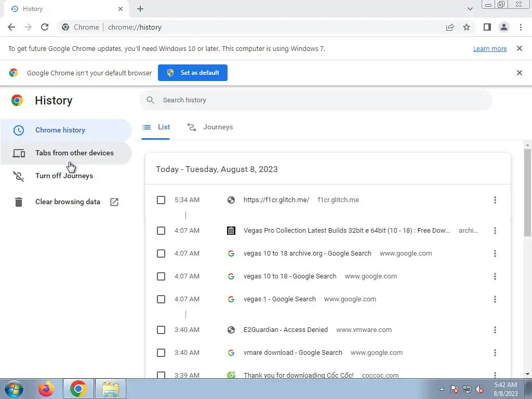532x399 pixels.
Task: Click the search magnifier icon
Action: tap(150, 100)
